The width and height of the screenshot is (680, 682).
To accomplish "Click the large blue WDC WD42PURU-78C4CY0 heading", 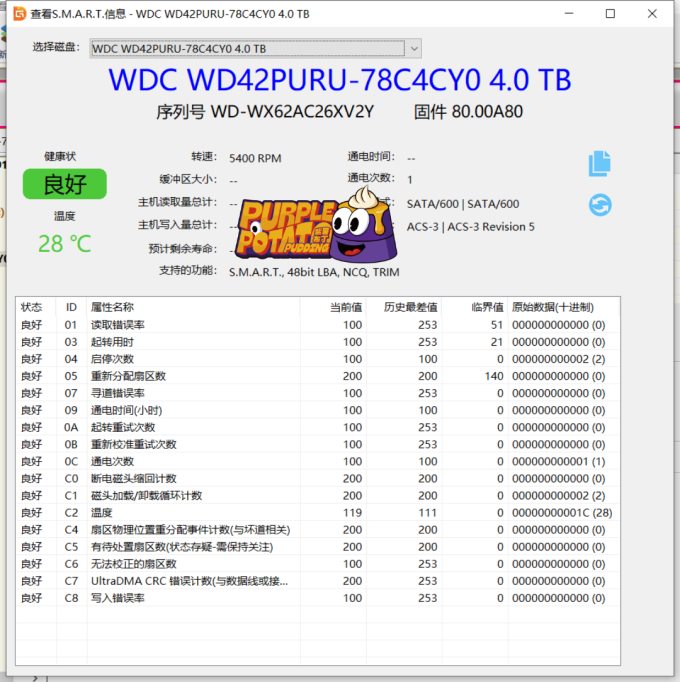I will 340,80.
